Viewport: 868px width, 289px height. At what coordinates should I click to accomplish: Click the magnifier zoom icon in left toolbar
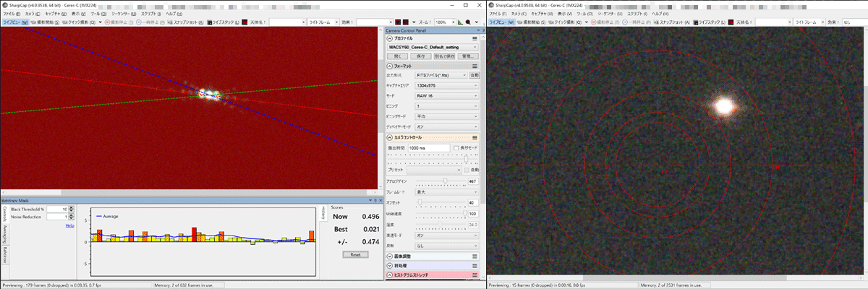coord(468,22)
